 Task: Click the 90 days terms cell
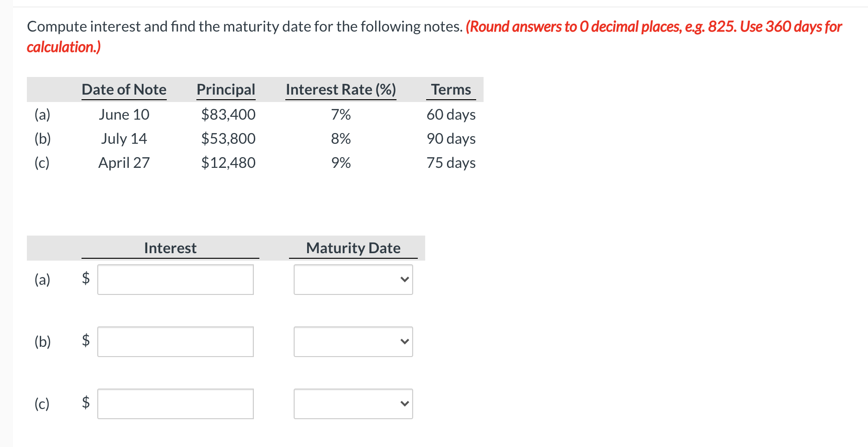tap(451, 139)
